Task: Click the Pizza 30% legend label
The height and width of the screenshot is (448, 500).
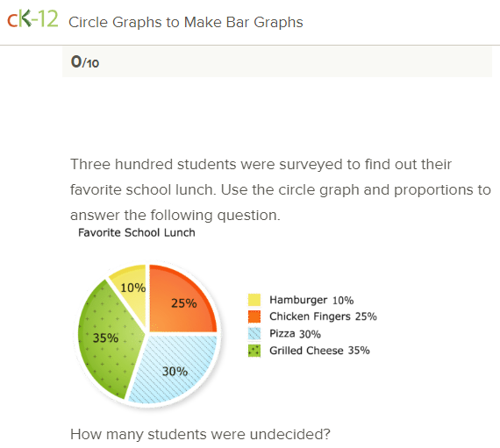Action: [295, 334]
